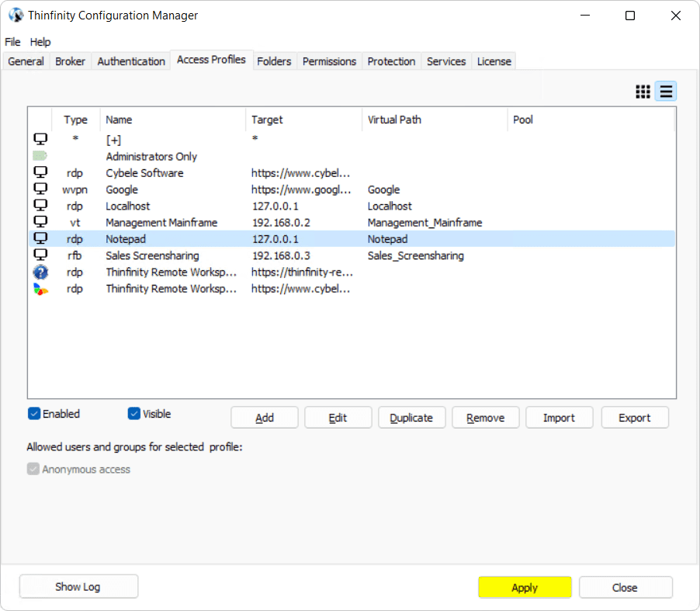Toggle Anonymous access checkbox
Viewport: 700px width, 611px height.
pyautogui.click(x=33, y=469)
